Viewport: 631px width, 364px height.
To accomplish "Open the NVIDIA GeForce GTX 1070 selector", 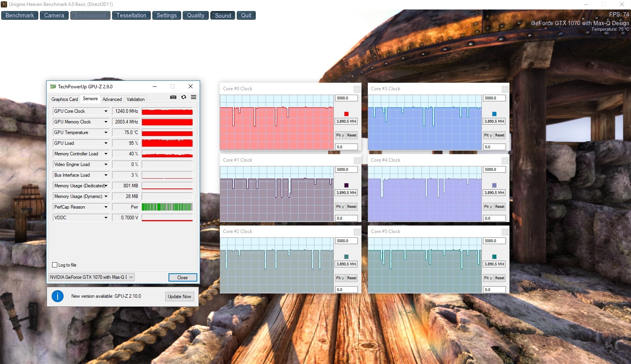I will click(x=92, y=277).
